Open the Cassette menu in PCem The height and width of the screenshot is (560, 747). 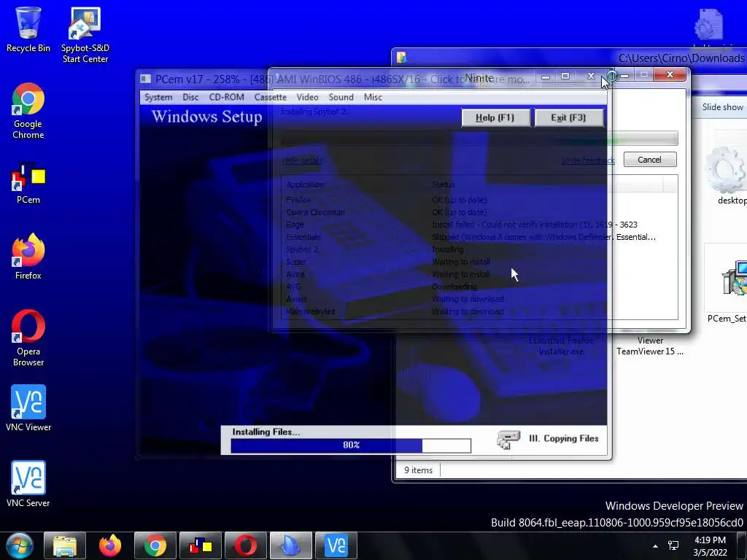tap(270, 97)
